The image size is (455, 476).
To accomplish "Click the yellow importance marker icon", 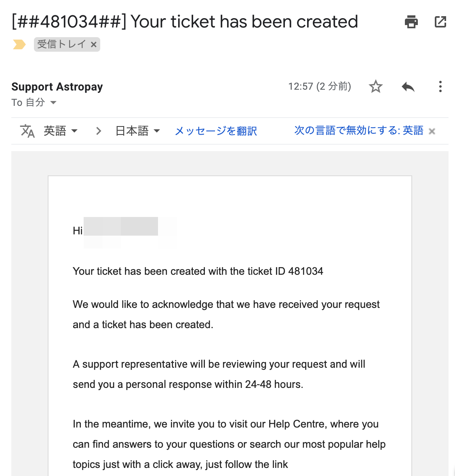I will click(19, 44).
